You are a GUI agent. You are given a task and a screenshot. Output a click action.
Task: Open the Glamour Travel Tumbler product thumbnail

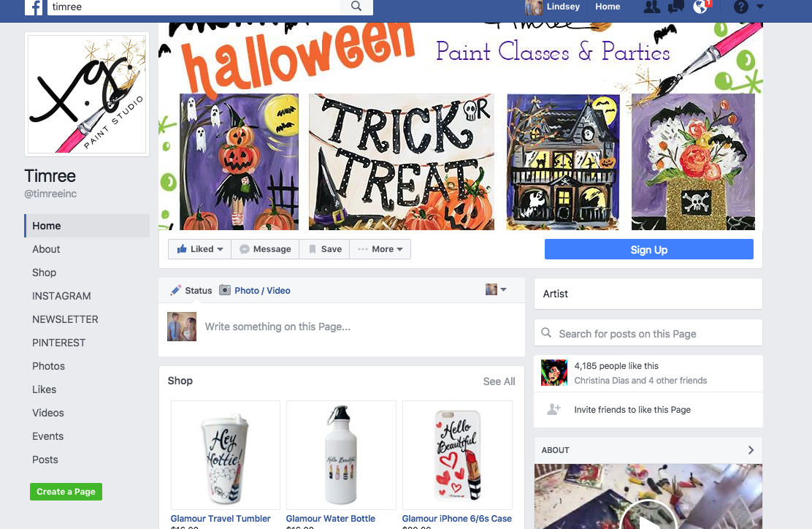(x=225, y=455)
